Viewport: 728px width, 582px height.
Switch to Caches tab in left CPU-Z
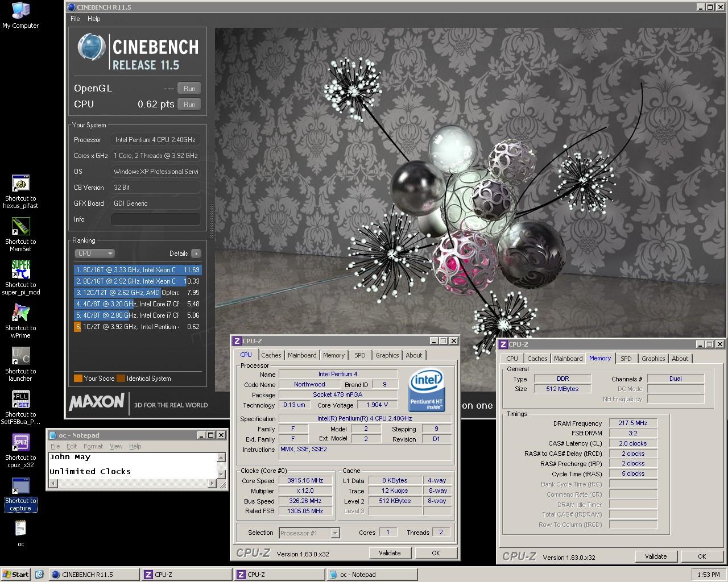click(271, 355)
